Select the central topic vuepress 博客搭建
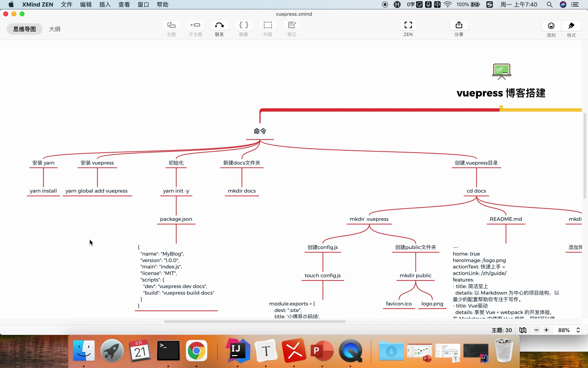This screenshot has height=368, width=588. [x=501, y=93]
